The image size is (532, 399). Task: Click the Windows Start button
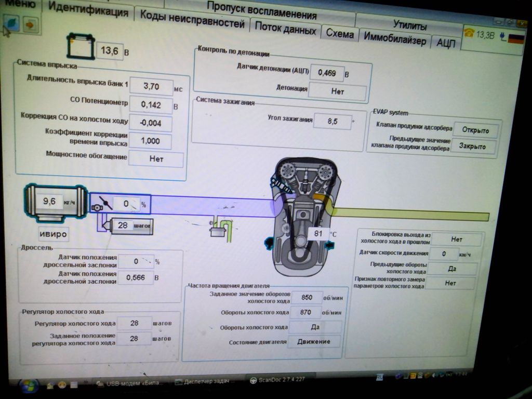[x=28, y=385]
